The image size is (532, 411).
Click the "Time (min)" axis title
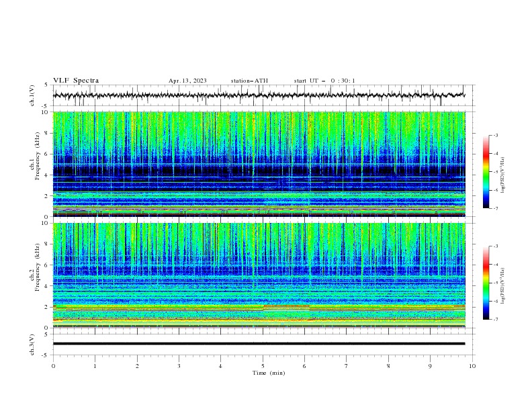click(269, 373)
